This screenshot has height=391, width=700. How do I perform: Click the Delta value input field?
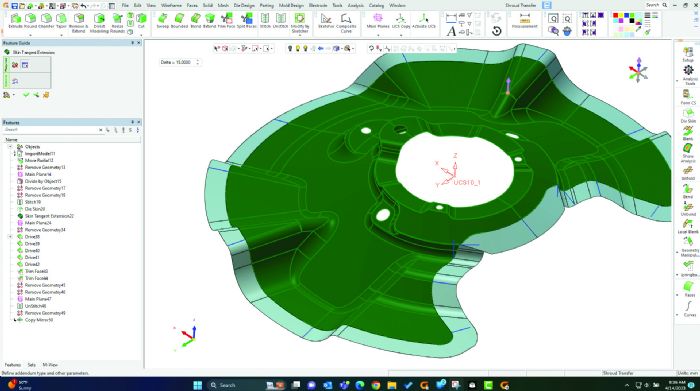(180, 62)
